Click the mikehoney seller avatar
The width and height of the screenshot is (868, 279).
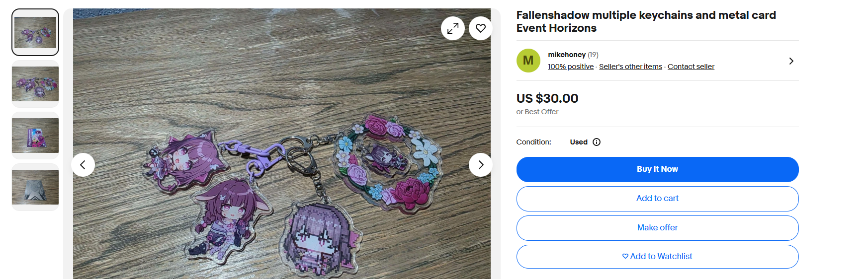528,61
